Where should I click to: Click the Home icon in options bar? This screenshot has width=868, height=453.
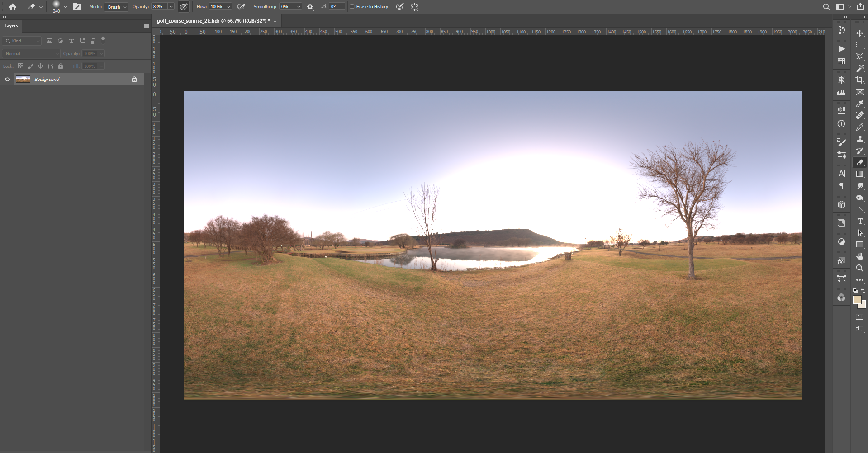pos(13,7)
